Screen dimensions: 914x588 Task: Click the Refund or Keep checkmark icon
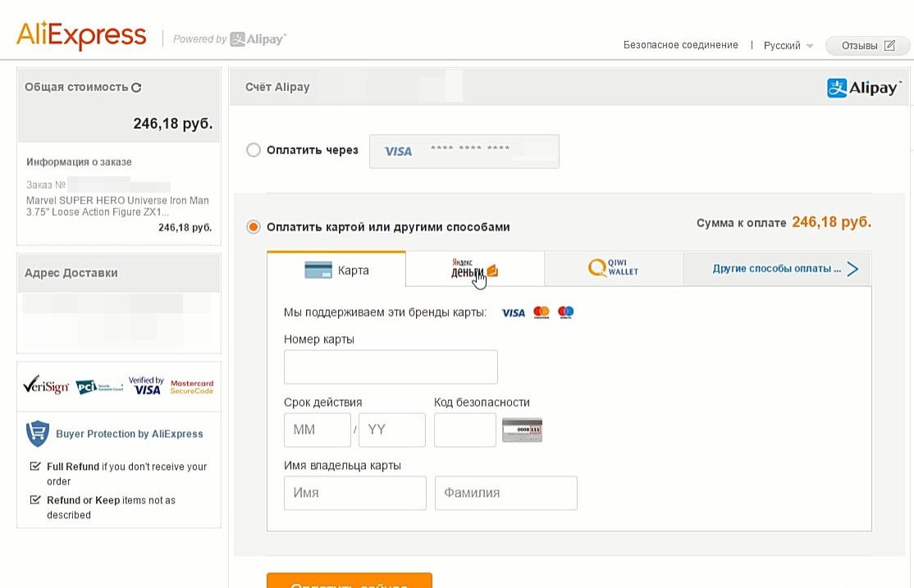35,500
